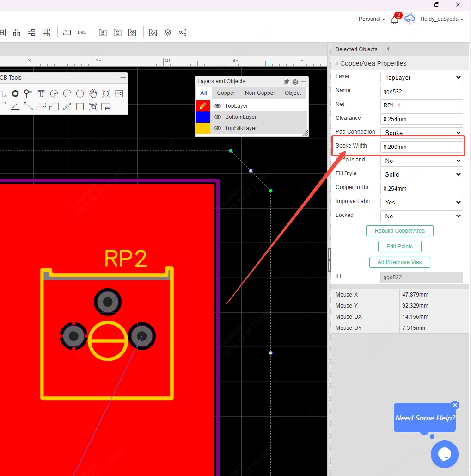Hide the TopLayer using eye icon

click(218, 106)
